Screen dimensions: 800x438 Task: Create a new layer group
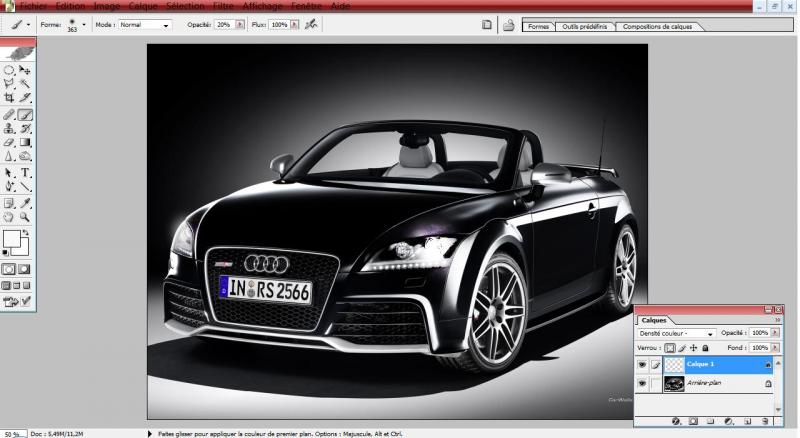[x=710, y=421]
